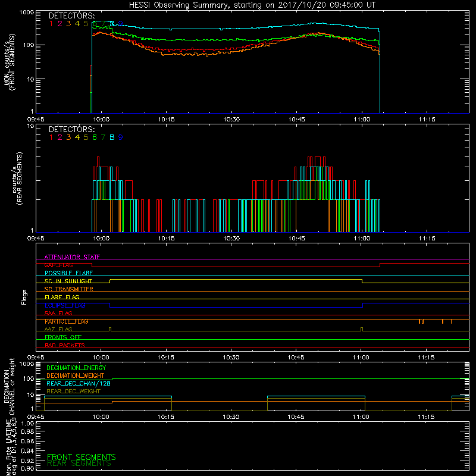Select green detector number 6 in rear segments legend
This screenshot has height=476, width=476.
point(95,137)
